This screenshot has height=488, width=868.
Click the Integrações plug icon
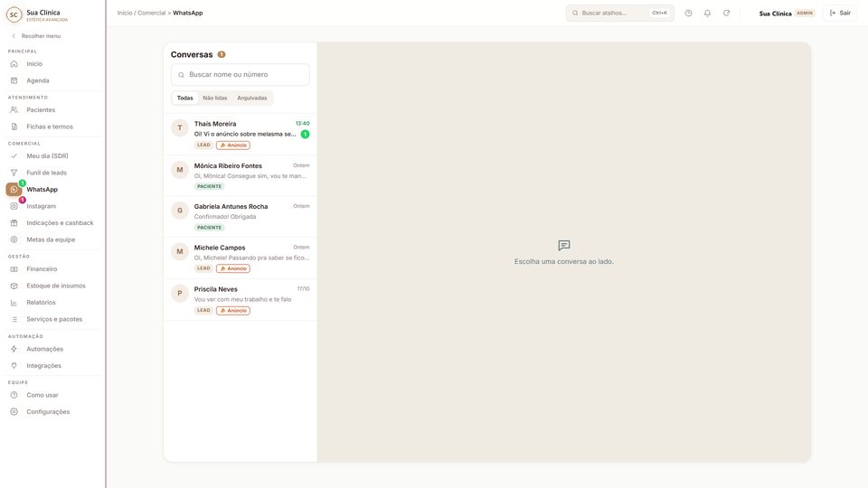[x=14, y=365]
